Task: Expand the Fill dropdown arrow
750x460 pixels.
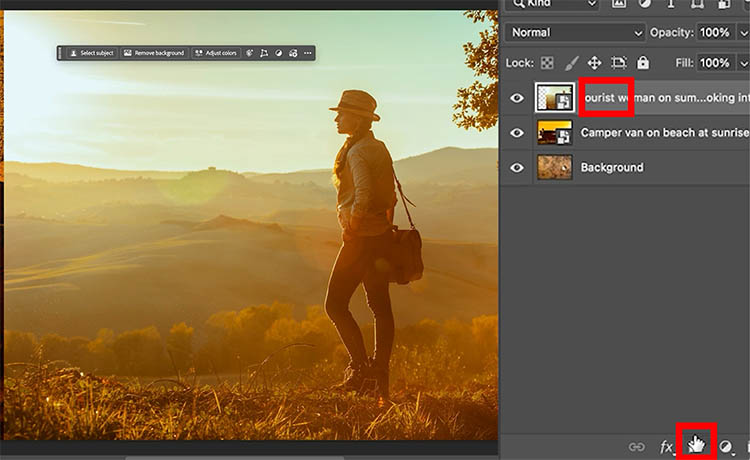Action: click(742, 63)
